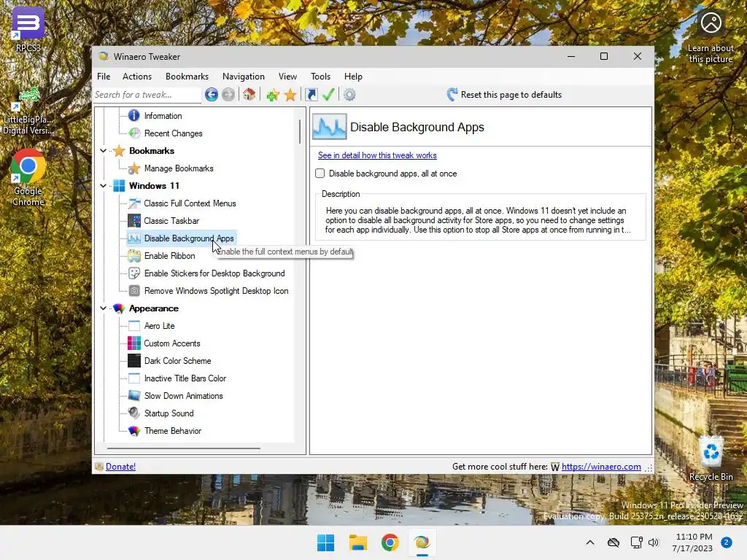Open the RPCS3 desktop shortcut

click(x=28, y=29)
